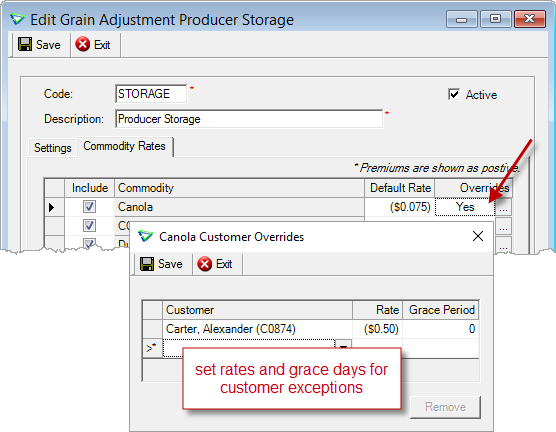Open overrides ellipsis button for Canola
The image size is (556, 432).
pyautogui.click(x=503, y=207)
